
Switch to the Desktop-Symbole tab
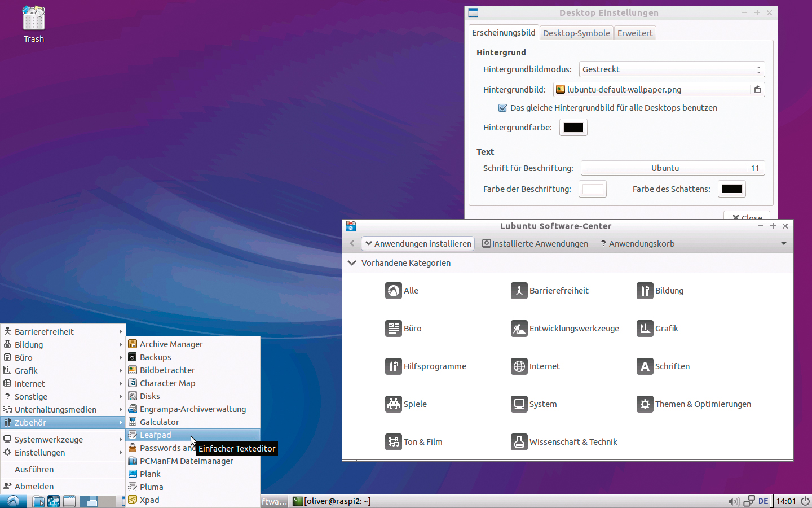pos(576,33)
